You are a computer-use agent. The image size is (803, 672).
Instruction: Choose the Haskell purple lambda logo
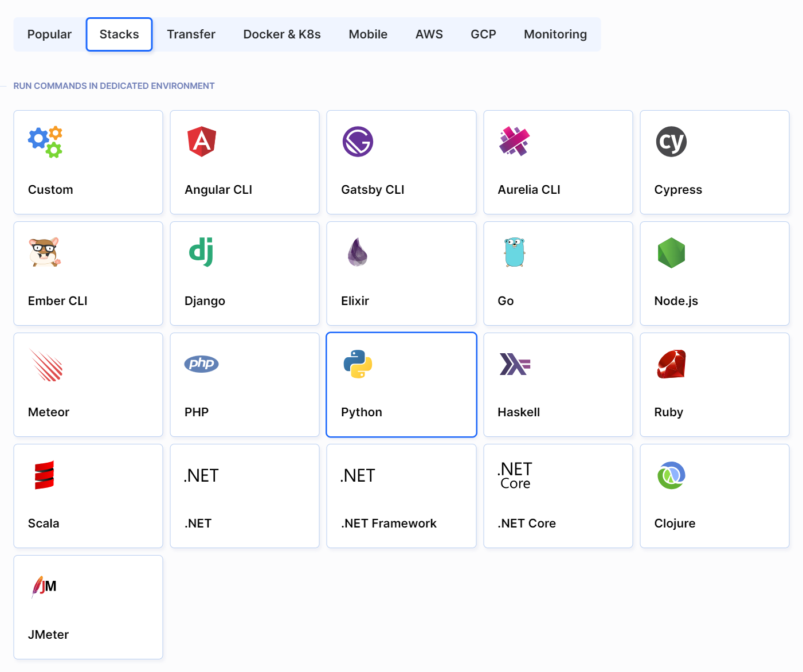515,364
